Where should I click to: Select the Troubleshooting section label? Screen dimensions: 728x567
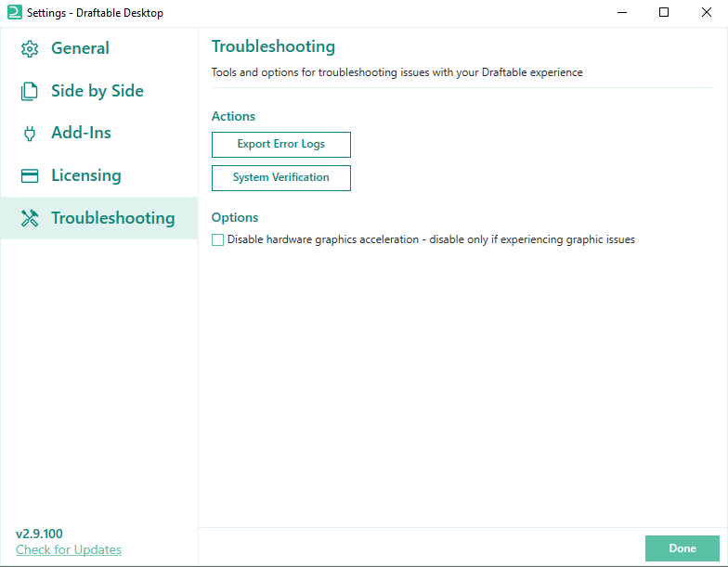click(113, 218)
